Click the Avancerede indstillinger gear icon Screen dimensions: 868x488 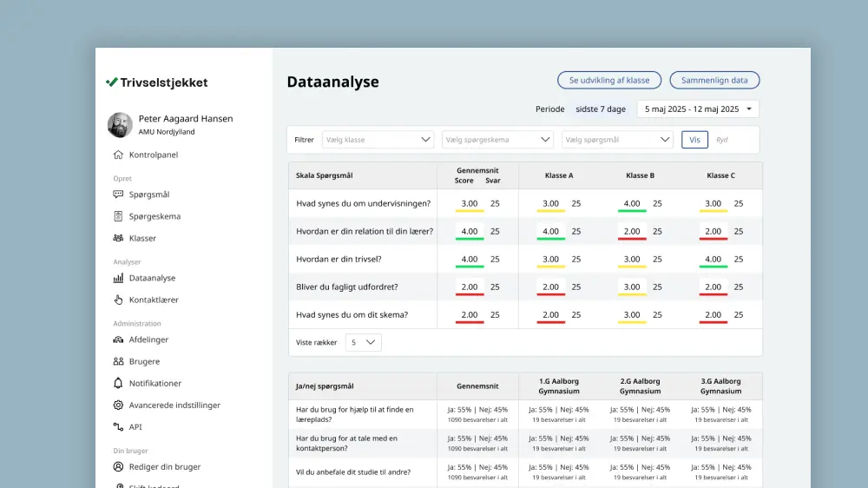tap(118, 406)
